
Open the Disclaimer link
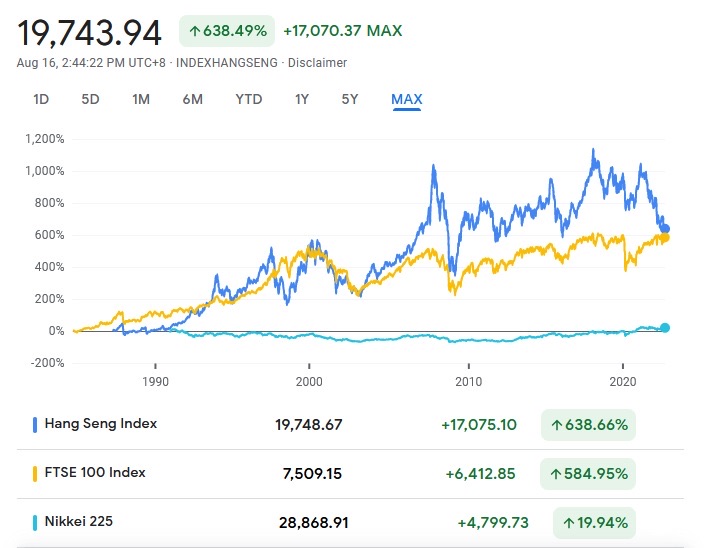317,63
